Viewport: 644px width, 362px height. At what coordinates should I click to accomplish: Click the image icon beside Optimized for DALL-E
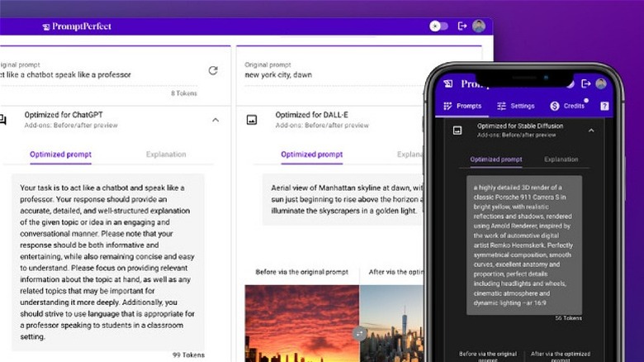pyautogui.click(x=252, y=120)
